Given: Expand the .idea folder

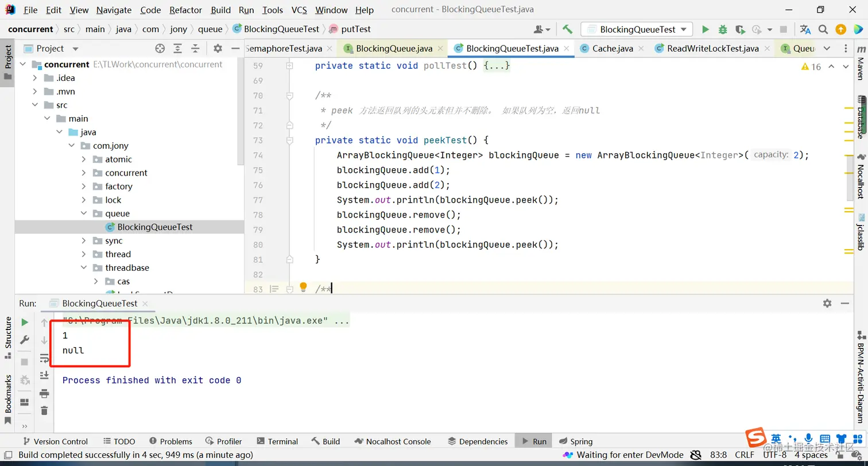Looking at the screenshot, I should pos(35,78).
